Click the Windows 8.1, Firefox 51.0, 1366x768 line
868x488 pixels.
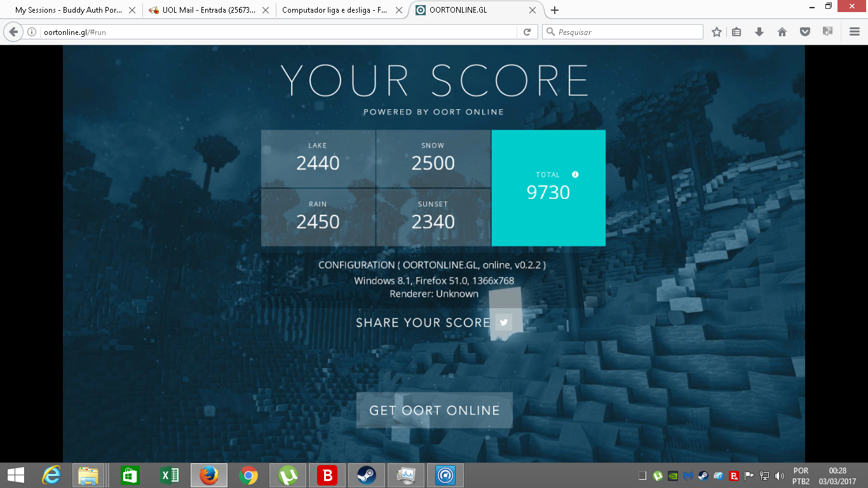click(434, 280)
